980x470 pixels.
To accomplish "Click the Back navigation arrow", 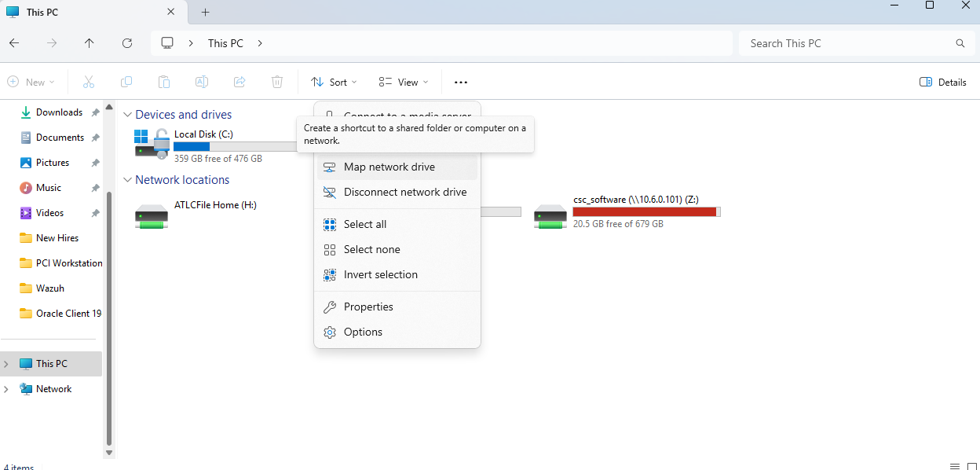I will click(14, 43).
